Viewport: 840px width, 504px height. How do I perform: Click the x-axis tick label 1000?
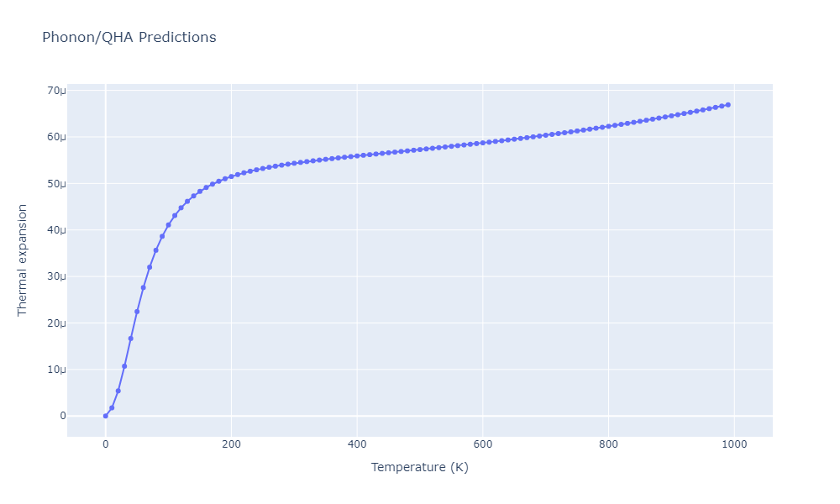point(734,444)
